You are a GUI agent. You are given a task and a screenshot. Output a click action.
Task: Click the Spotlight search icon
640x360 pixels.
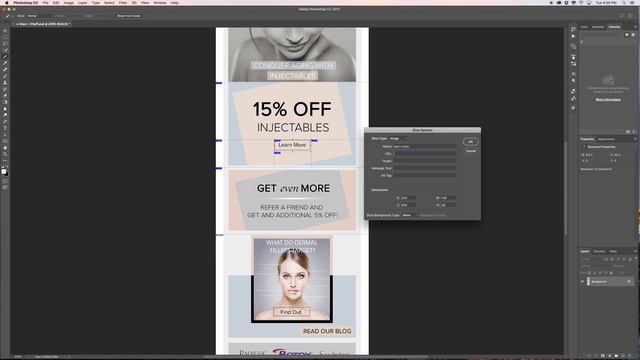pos(624,3)
